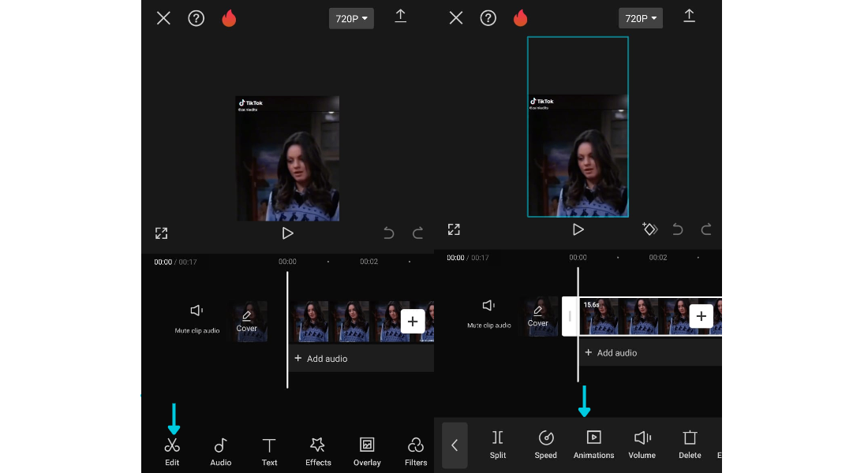Open 720P resolution dropdown in right screen
868x473 pixels.
click(x=641, y=18)
